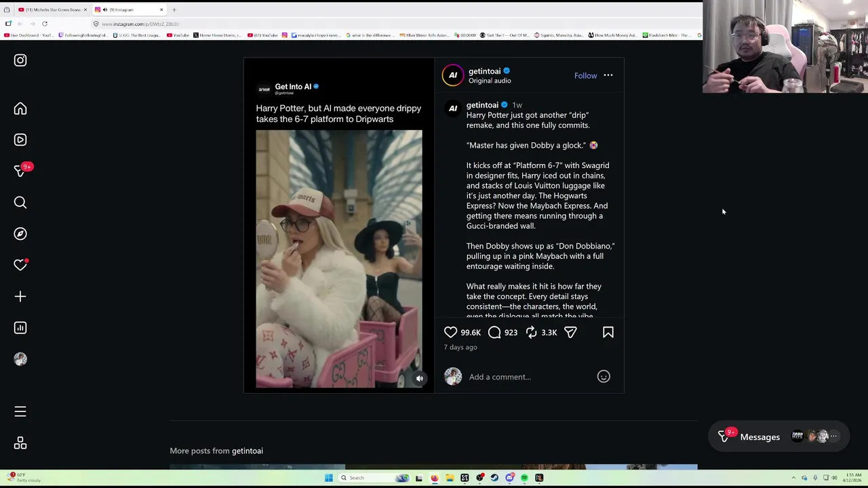Create a new post with plus icon

point(20,296)
